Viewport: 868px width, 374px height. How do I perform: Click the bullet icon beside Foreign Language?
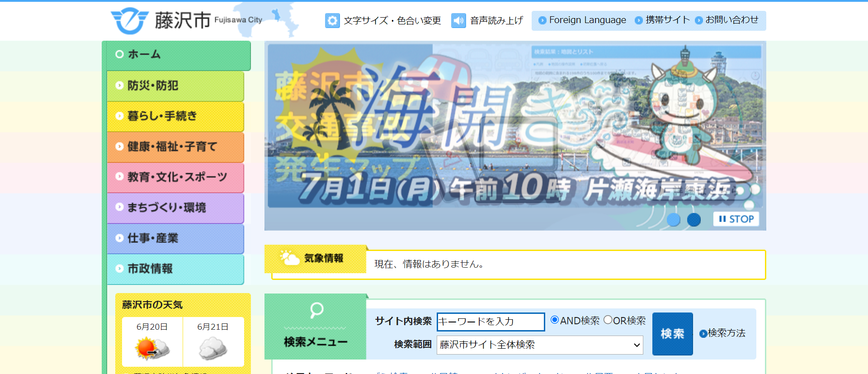[542, 20]
